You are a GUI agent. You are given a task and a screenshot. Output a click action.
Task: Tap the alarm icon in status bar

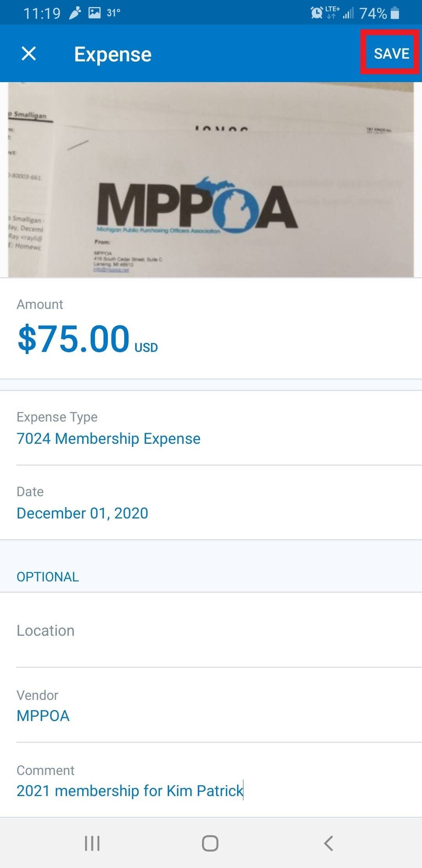point(316,13)
